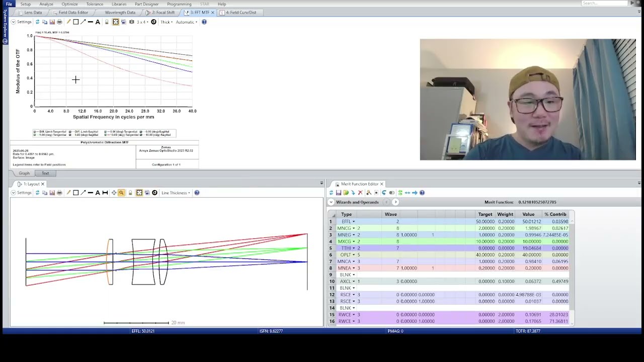
Task: Open the Programming ribbon tab
Action: [179, 4]
